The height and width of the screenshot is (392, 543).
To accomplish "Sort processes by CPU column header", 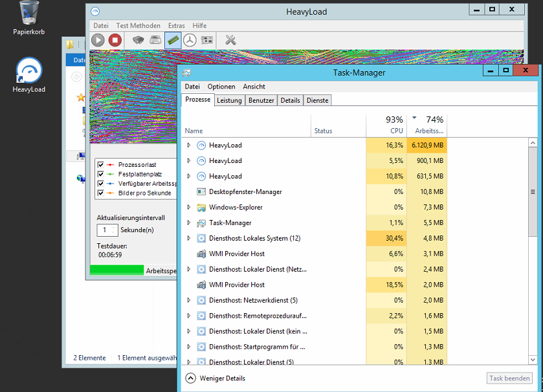I will click(x=386, y=125).
